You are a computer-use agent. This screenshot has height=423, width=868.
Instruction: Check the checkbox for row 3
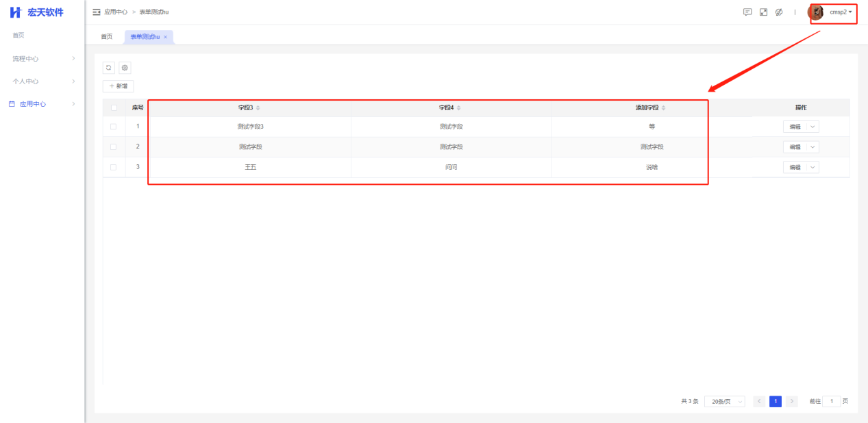(114, 167)
